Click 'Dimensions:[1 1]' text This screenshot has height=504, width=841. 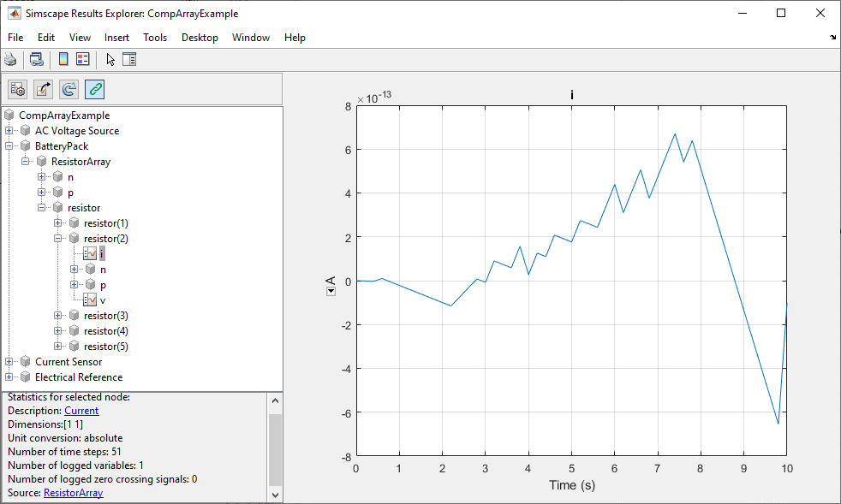[45, 424]
